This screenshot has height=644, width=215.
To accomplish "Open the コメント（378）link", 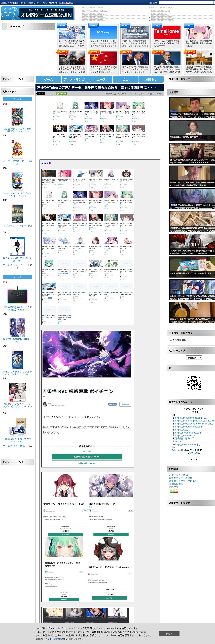I will tap(136, 94).
